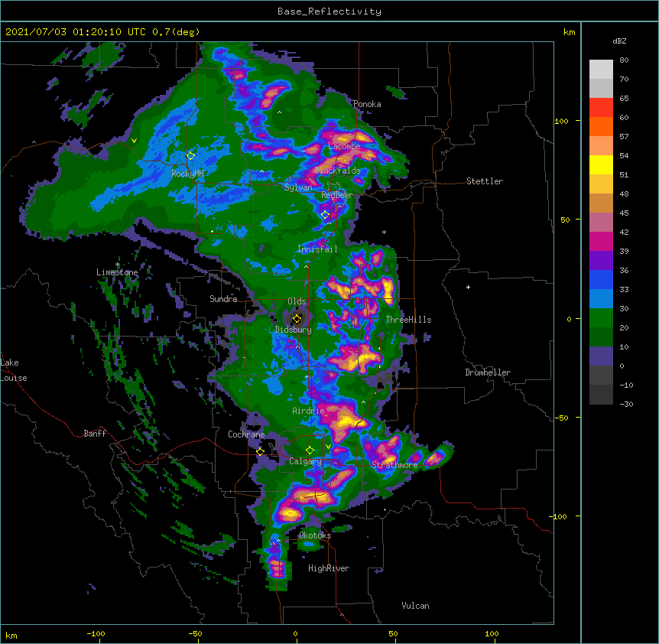Click the yellow diamond marker above Calgary label

point(310,450)
